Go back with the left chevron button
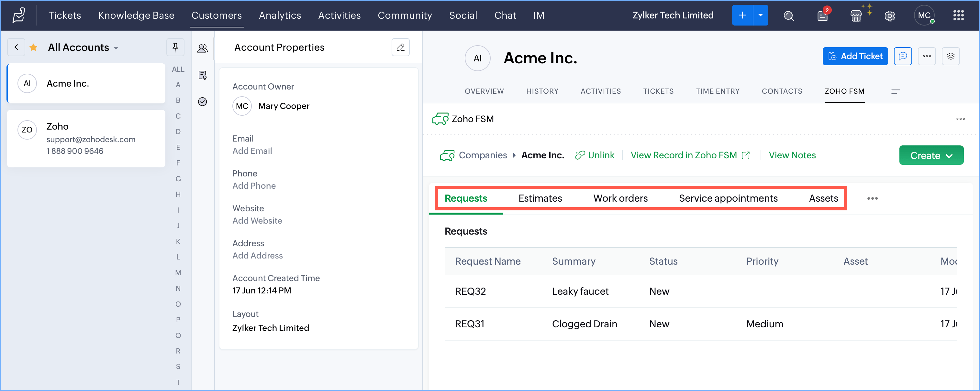 [x=16, y=47]
